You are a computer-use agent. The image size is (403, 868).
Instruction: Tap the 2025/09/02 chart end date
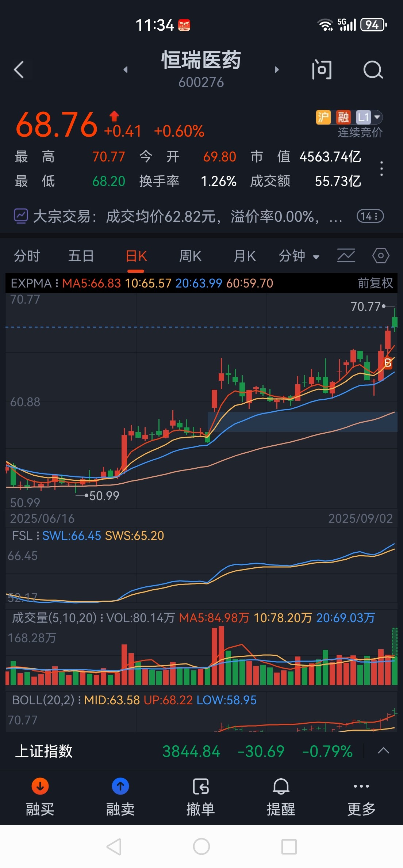point(361,518)
